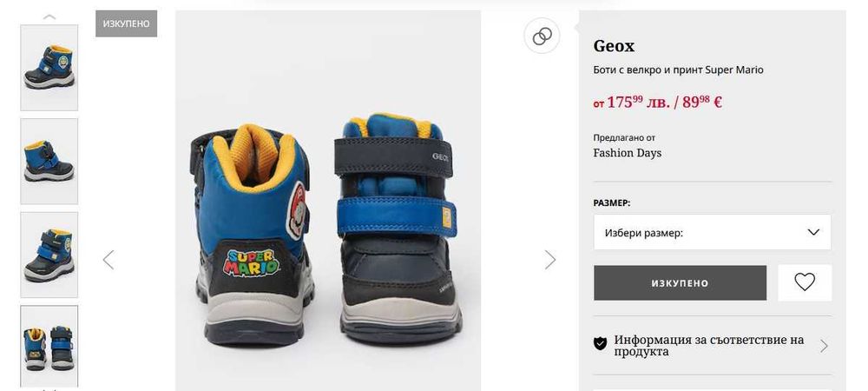
Task: Open the Geox brand link
Action: click(614, 46)
